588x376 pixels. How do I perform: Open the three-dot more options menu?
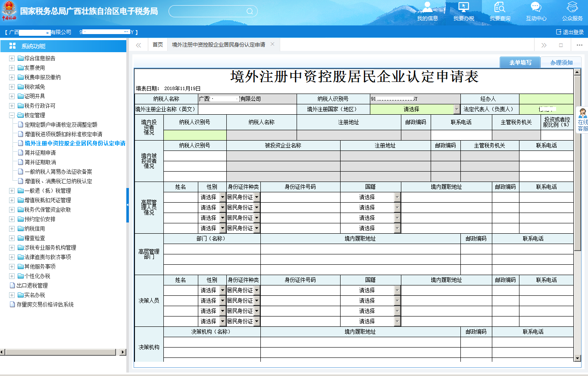click(x=579, y=45)
